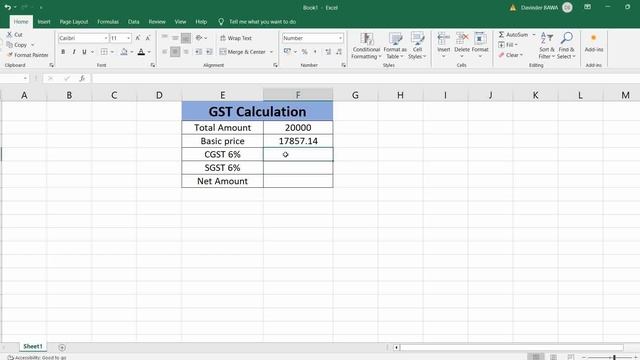640x360 pixels.
Task: Open Sort & Filter menu
Action: pyautogui.click(x=547, y=46)
